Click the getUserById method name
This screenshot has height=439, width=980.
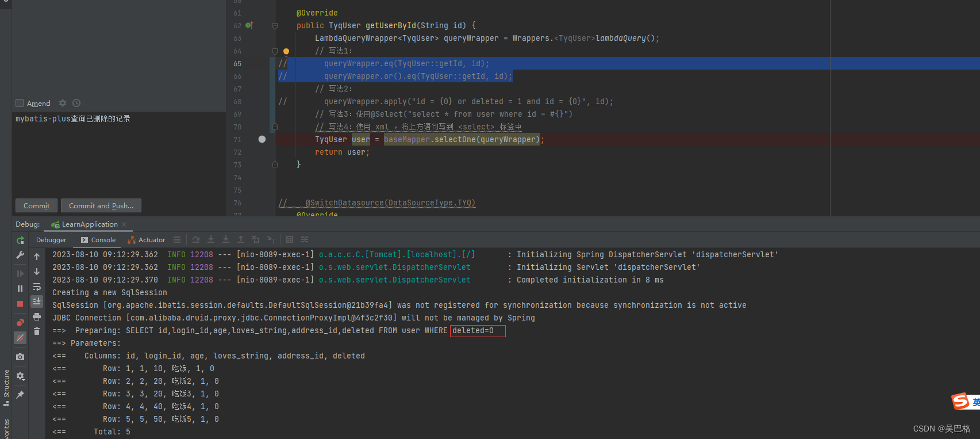click(x=391, y=25)
